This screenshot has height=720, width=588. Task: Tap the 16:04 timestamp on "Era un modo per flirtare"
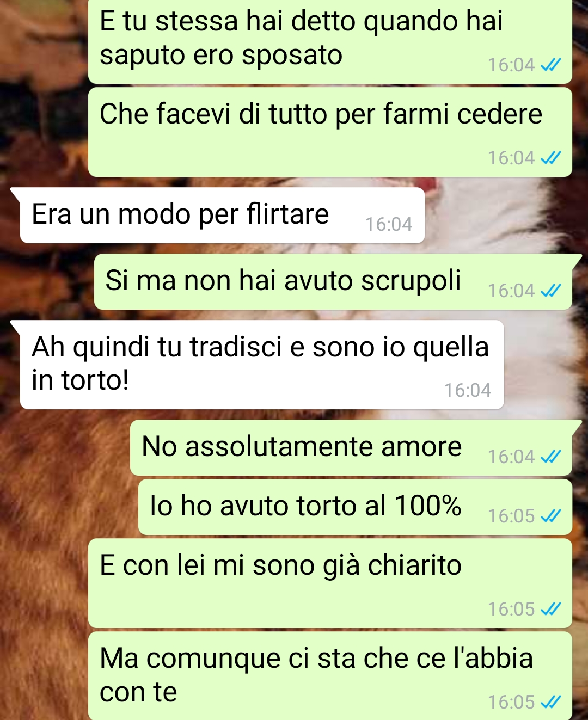(x=389, y=224)
